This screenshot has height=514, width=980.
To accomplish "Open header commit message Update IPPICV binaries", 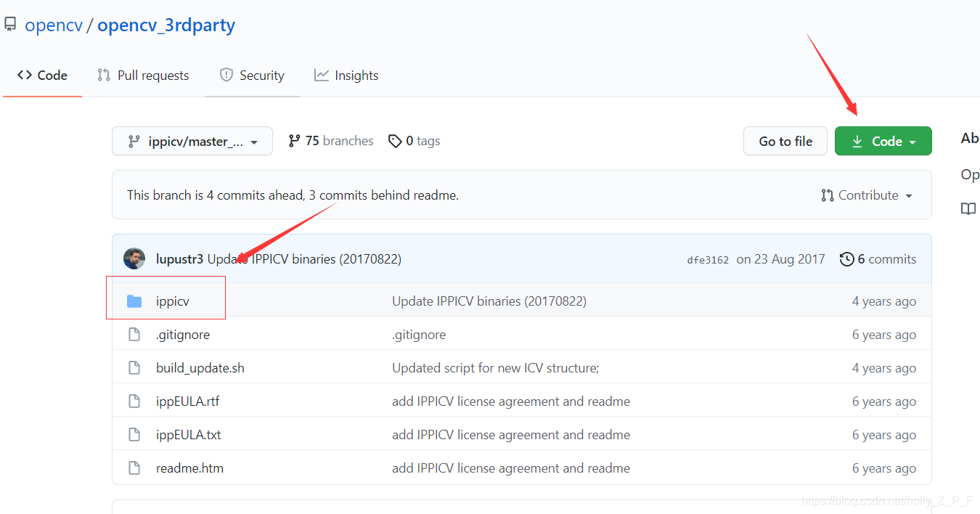I will click(x=304, y=259).
